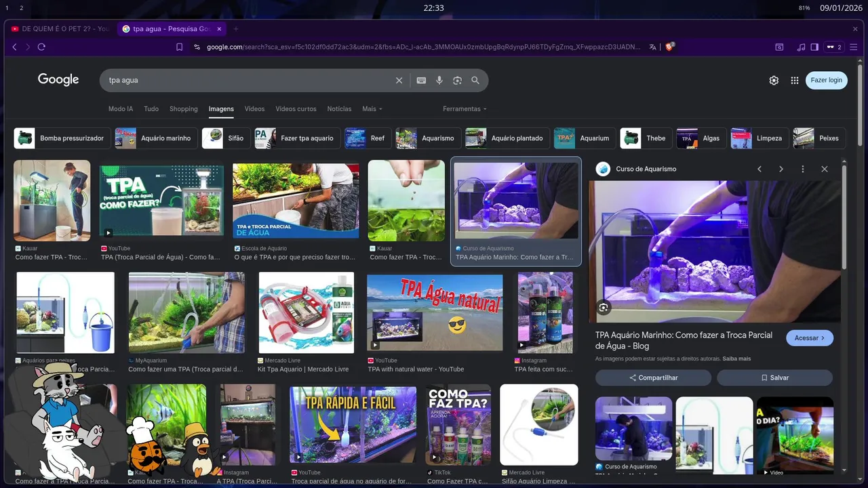
Task: Click the Google logo
Action: tap(58, 79)
